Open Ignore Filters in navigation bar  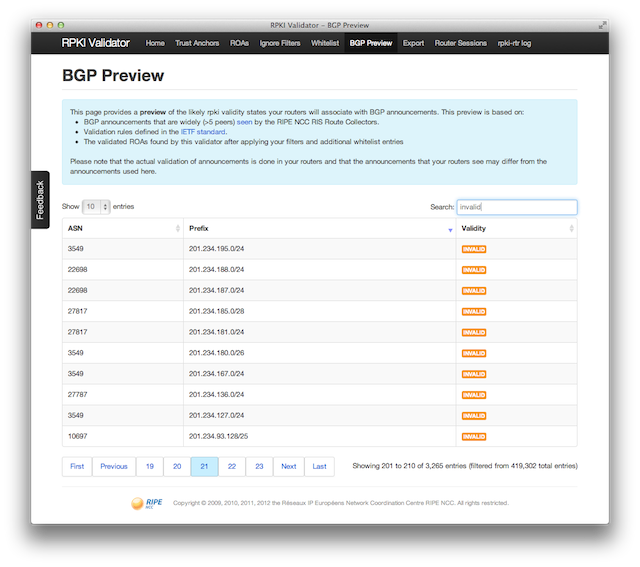tap(281, 44)
